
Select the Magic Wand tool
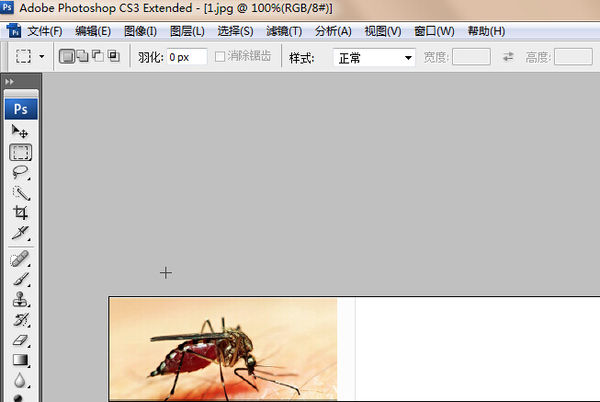tap(20, 193)
